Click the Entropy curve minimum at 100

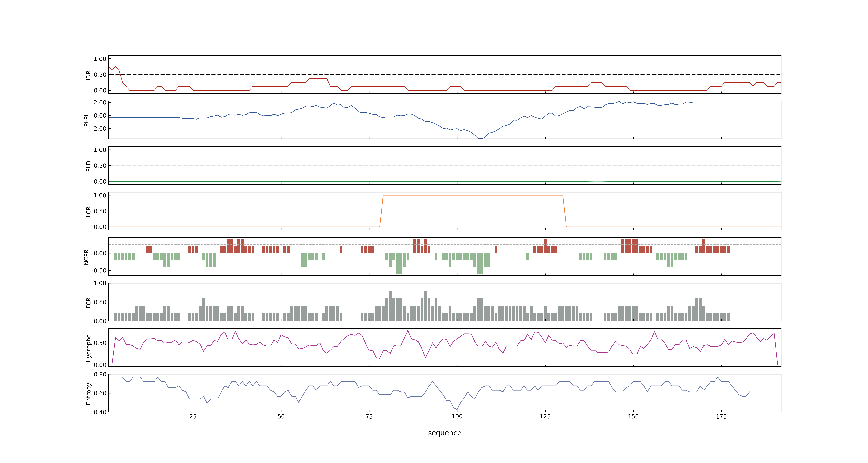point(457,409)
